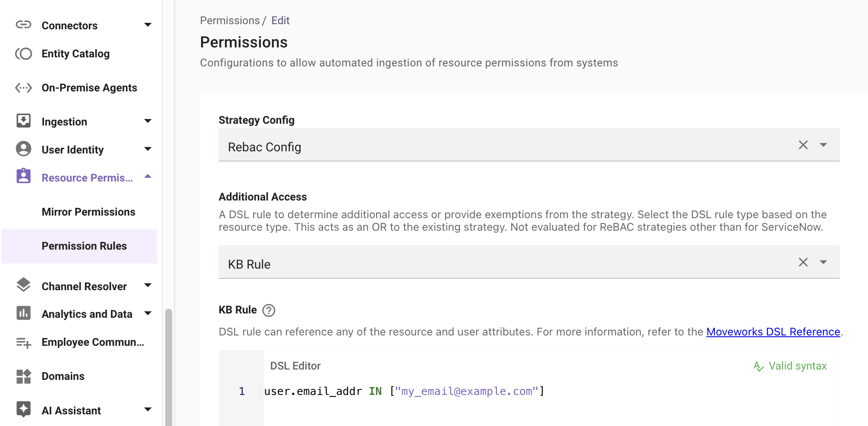868x426 pixels.
Task: Click into the DSL Editor rule text
Action: [404, 392]
